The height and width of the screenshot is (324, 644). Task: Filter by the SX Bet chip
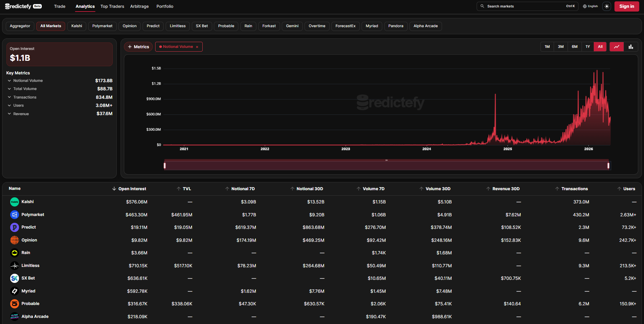202,26
